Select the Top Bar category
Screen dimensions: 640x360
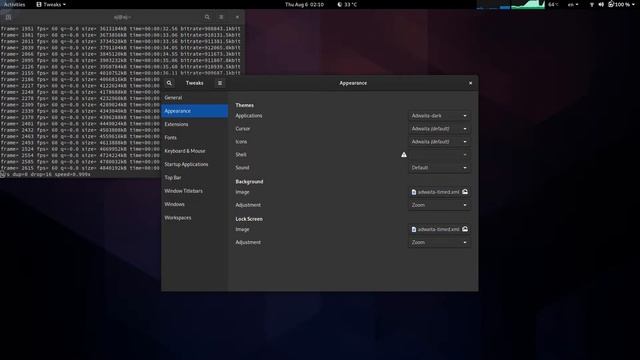tap(195, 178)
